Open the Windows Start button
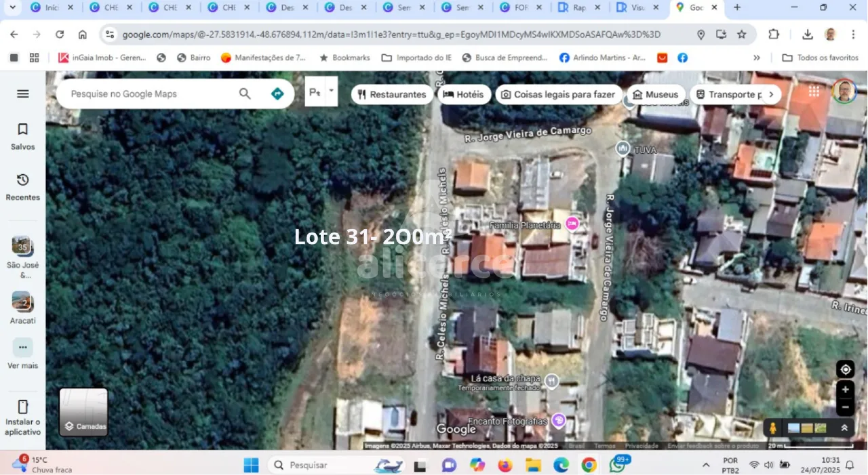 click(251, 465)
